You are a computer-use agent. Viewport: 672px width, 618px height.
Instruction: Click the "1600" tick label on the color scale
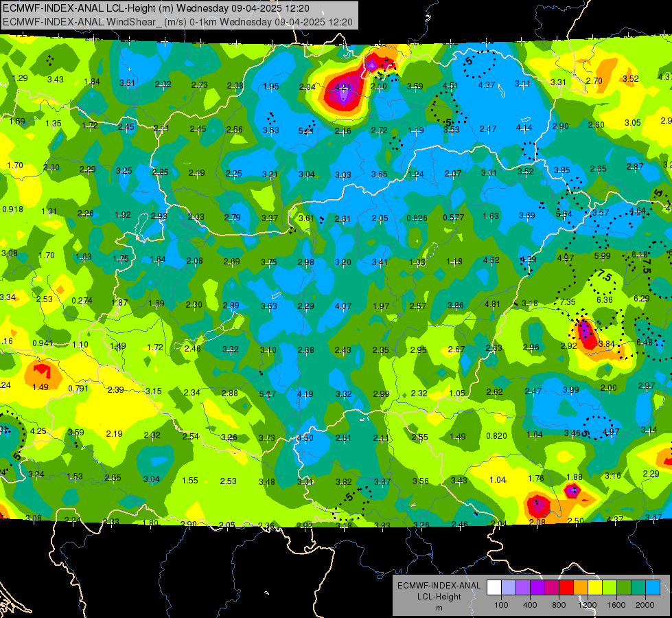(616, 605)
